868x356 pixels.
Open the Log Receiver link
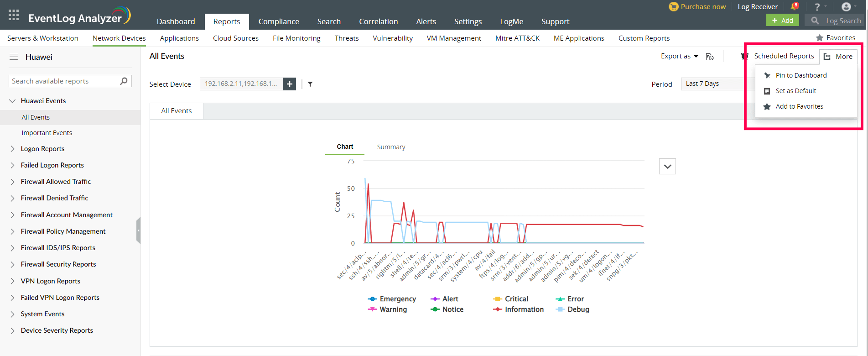[x=758, y=7]
